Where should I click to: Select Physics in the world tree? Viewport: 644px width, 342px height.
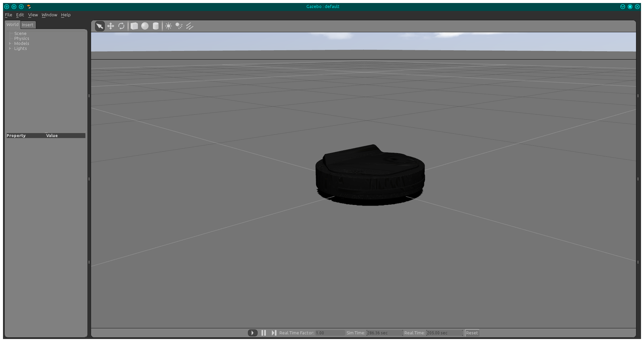coord(22,39)
